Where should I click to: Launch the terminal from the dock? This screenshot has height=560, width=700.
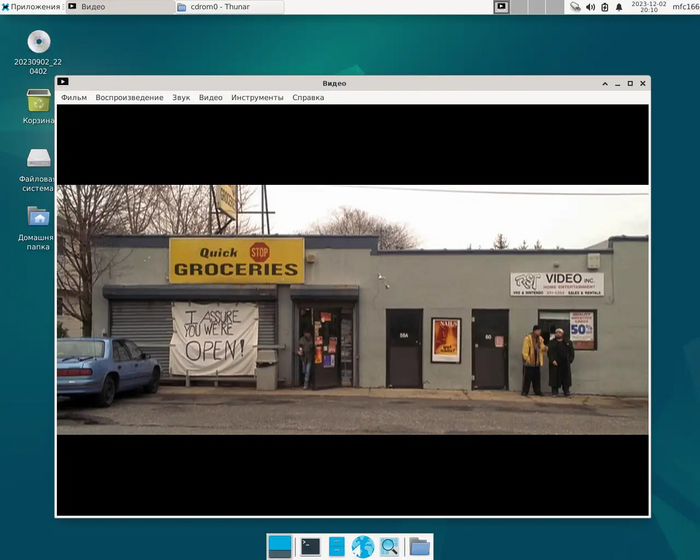(310, 547)
